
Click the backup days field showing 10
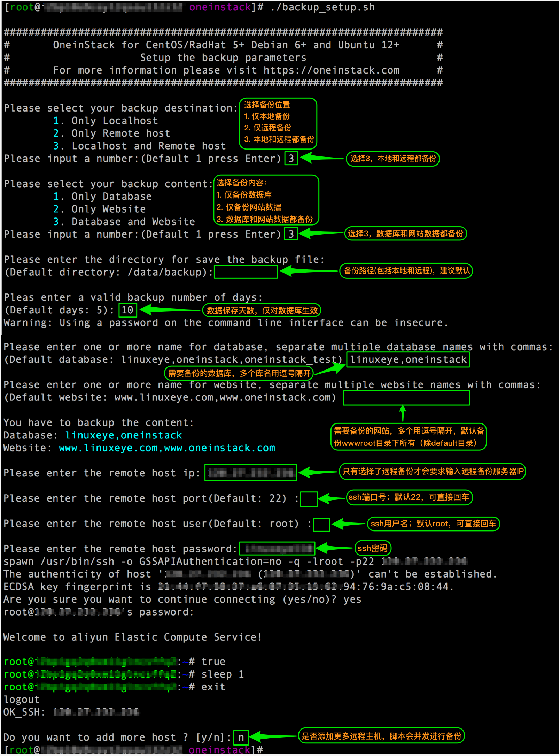[x=127, y=310]
